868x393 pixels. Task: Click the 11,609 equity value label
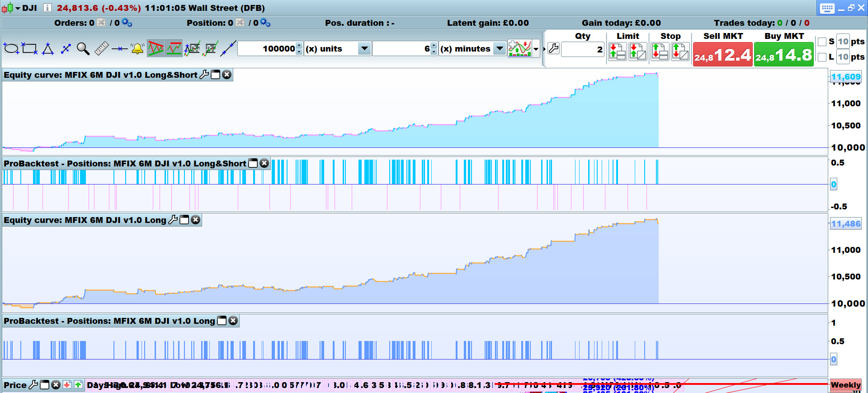point(846,76)
